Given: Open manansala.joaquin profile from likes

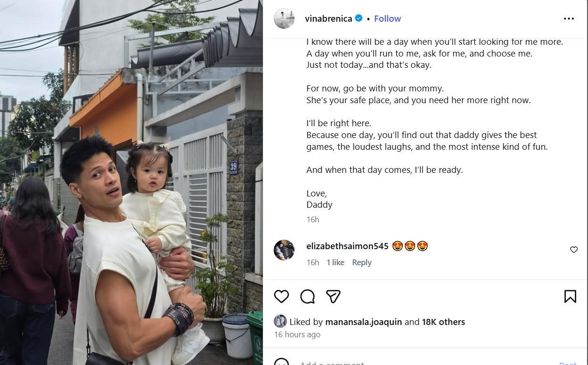Looking at the screenshot, I should click(363, 322).
